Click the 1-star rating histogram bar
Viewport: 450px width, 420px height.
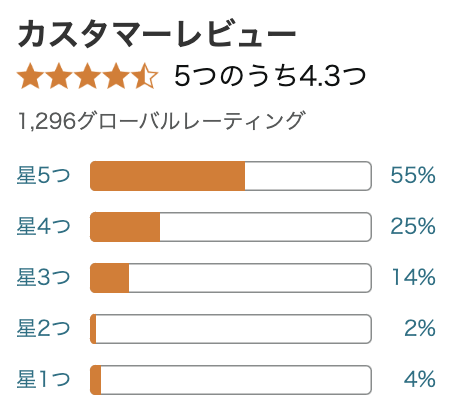[231, 380]
